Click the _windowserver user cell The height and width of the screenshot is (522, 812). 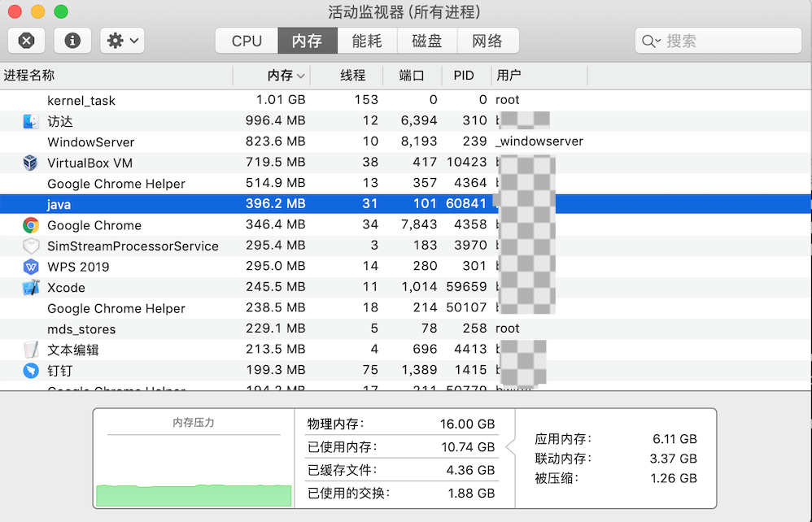point(539,141)
